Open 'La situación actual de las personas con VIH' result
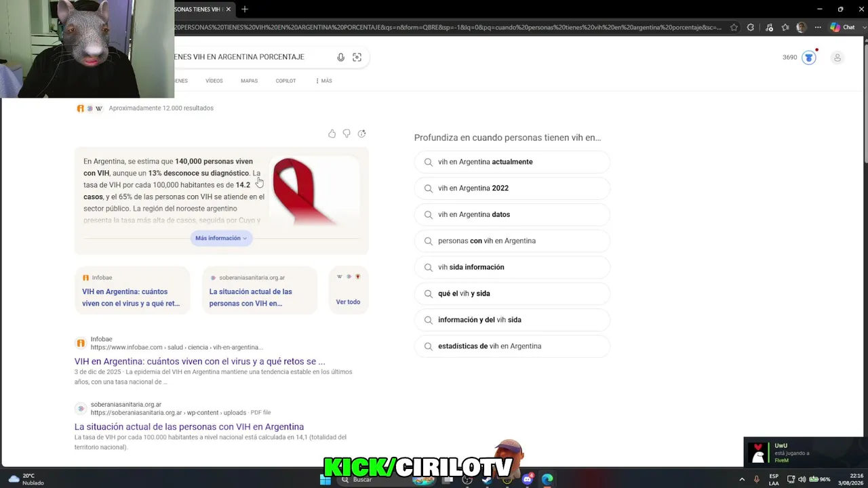The width and height of the screenshot is (868, 488). 189,426
